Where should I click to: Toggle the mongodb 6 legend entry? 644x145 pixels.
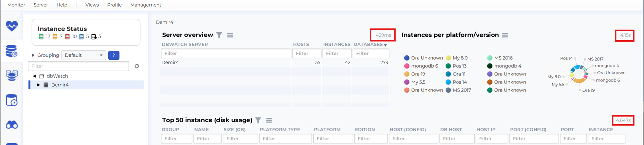pyautogui.click(x=424, y=66)
